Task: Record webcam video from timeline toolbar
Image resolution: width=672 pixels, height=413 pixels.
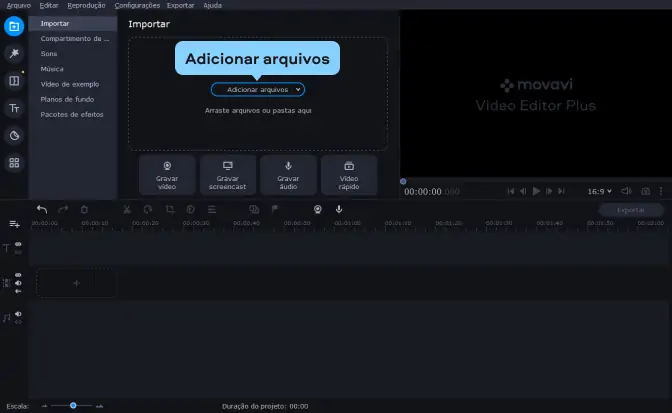Action: (318, 209)
